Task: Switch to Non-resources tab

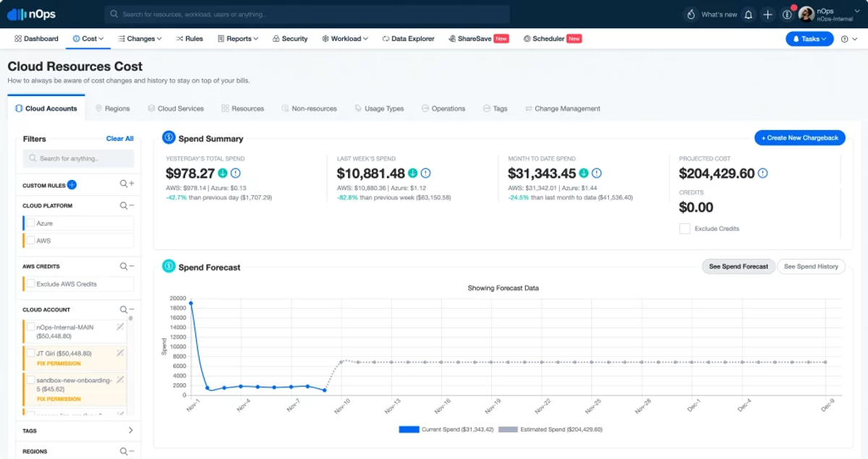Action: point(310,108)
